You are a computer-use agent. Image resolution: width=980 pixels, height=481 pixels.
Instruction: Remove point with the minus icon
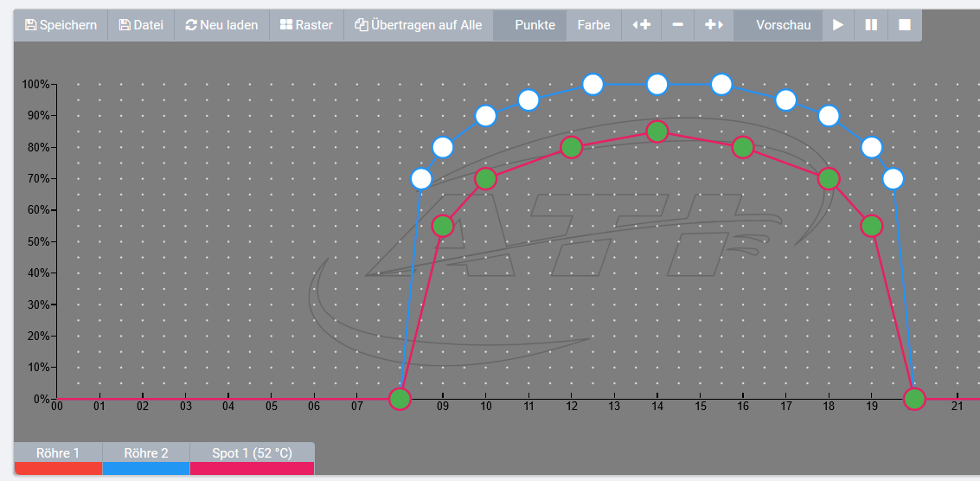pos(677,25)
